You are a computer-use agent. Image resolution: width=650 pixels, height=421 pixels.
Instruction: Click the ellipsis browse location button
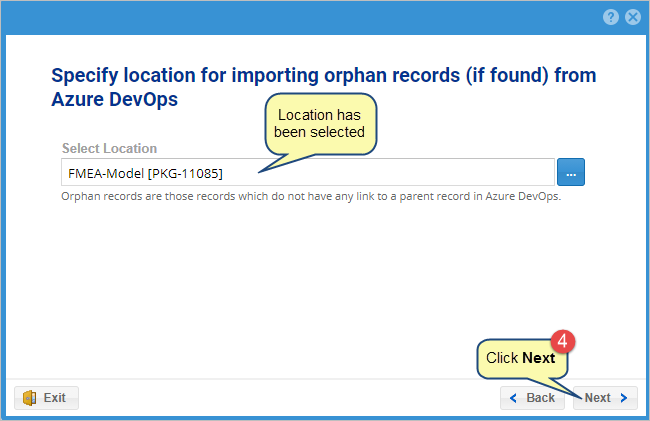tap(571, 172)
